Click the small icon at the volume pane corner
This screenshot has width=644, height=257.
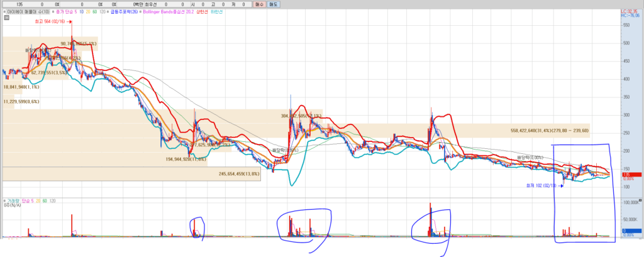pos(640,200)
